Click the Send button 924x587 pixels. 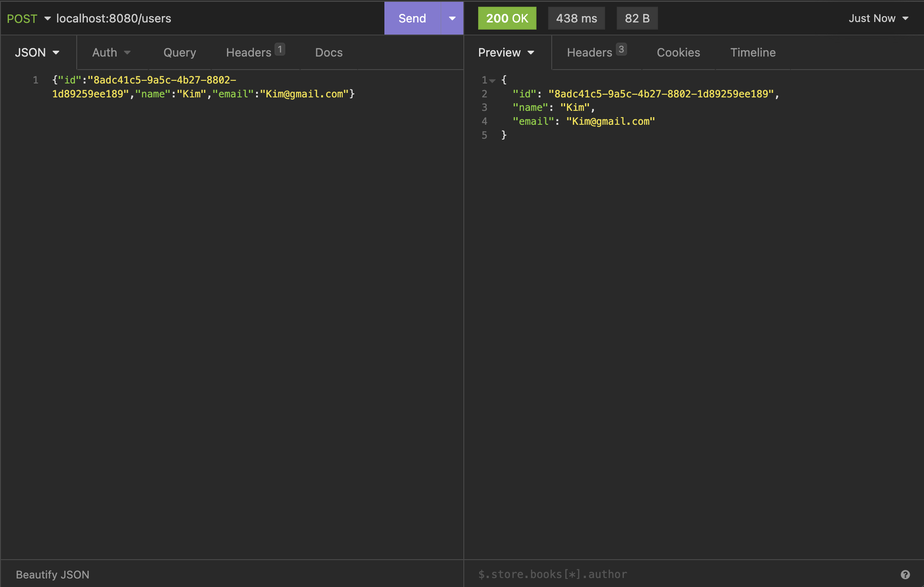coord(412,18)
